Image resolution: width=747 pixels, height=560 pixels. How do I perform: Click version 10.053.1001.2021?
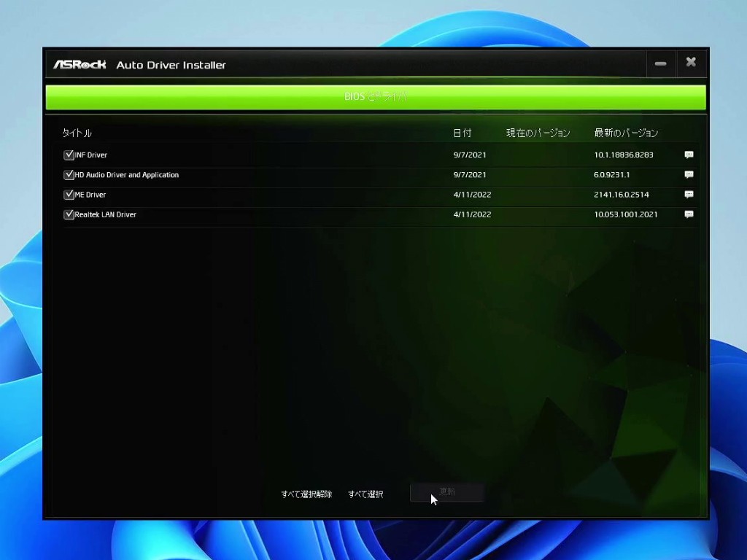(x=625, y=214)
